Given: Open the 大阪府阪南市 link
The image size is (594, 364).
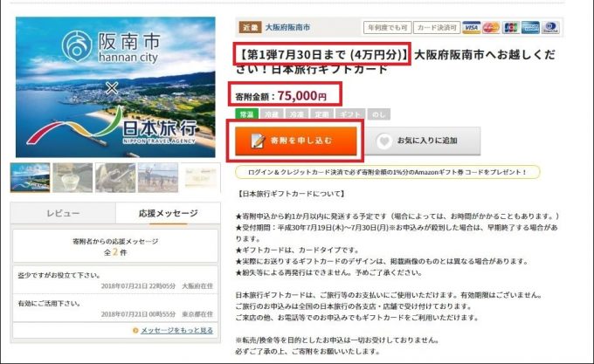Looking at the screenshot, I should [287, 27].
